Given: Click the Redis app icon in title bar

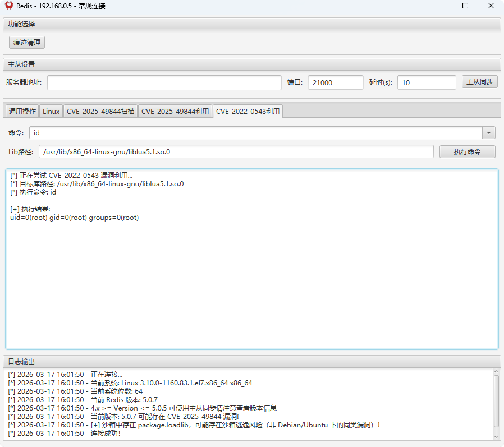Looking at the screenshot, I should point(9,6).
